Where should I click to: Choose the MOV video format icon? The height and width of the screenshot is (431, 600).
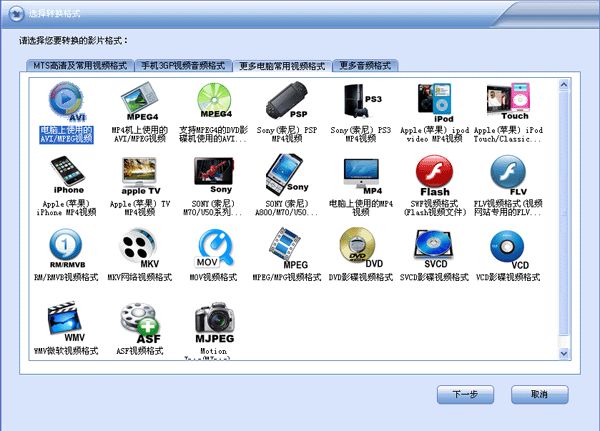213,246
